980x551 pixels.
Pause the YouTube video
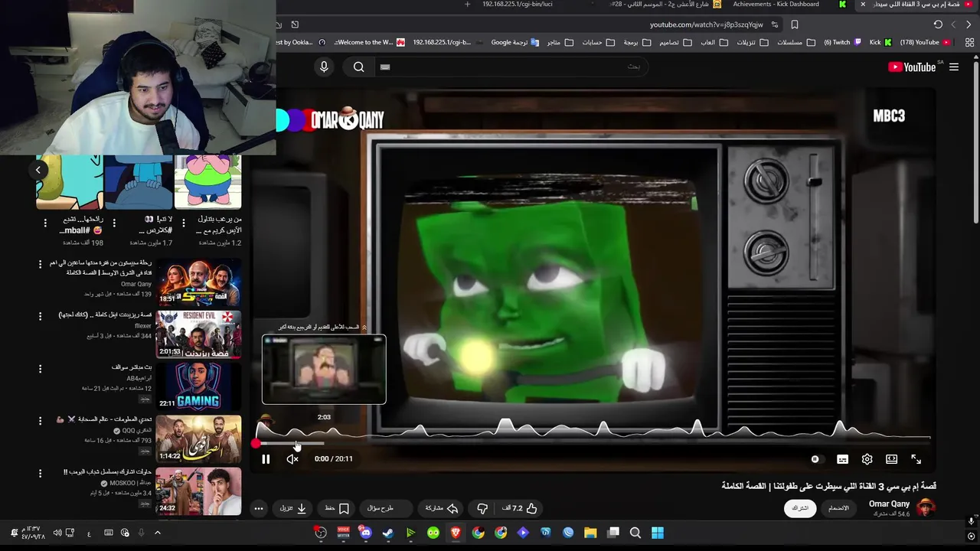266,459
